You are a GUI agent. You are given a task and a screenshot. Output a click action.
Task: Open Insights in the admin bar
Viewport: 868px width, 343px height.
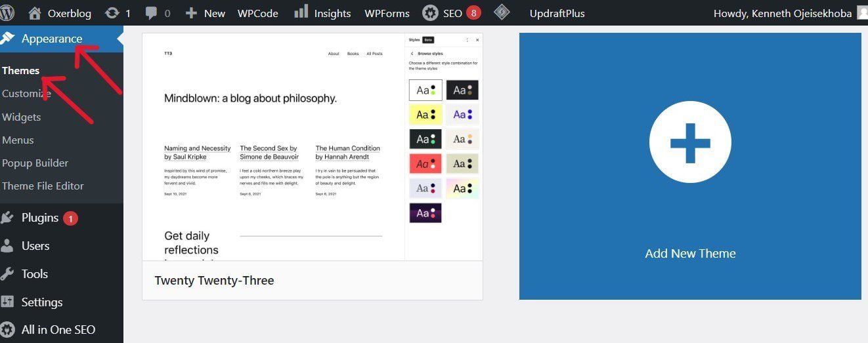pos(322,12)
